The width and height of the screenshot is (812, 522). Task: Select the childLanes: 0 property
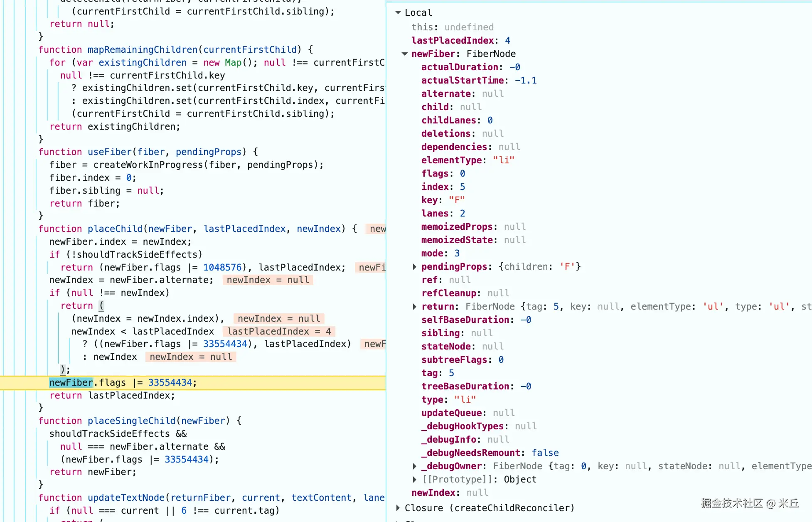(x=457, y=121)
